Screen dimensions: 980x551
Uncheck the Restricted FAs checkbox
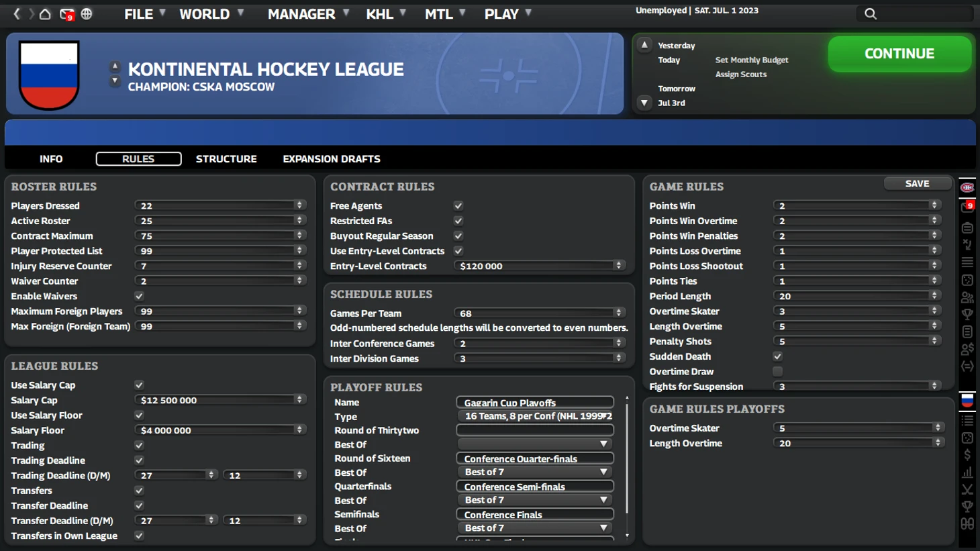click(x=458, y=221)
